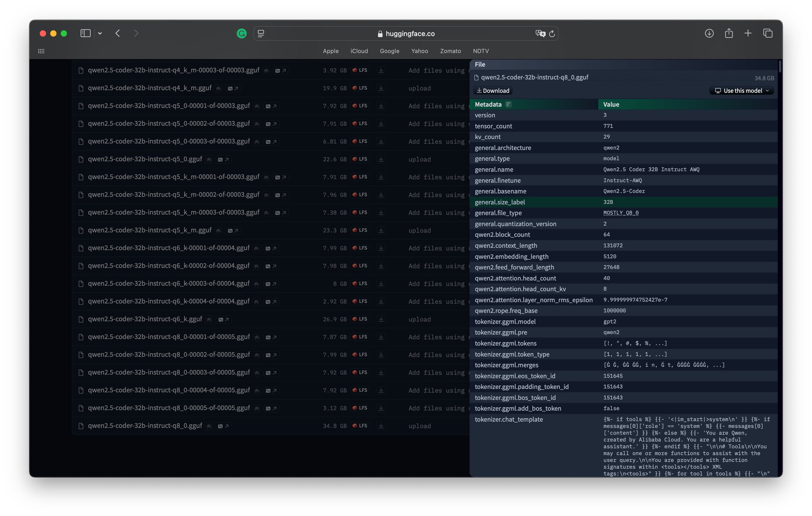Open q8_0-00005-of-00005.gguf file link
The image size is (812, 516).
pos(169,408)
